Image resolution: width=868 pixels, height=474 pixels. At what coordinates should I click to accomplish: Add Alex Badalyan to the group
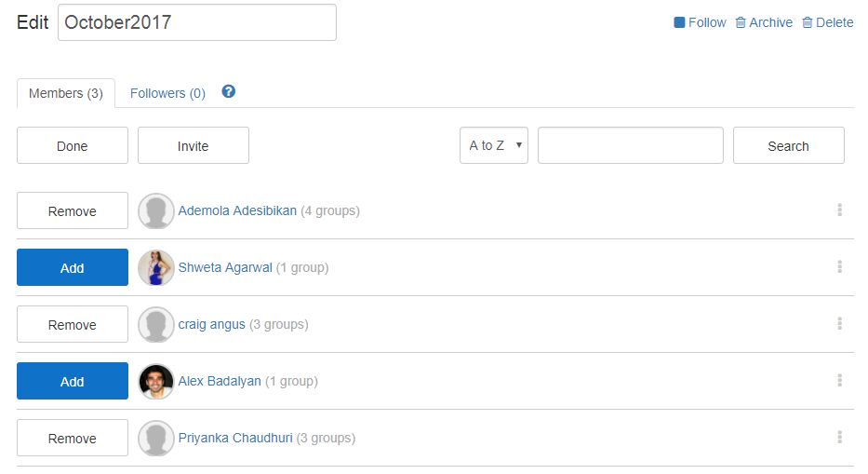click(x=73, y=381)
